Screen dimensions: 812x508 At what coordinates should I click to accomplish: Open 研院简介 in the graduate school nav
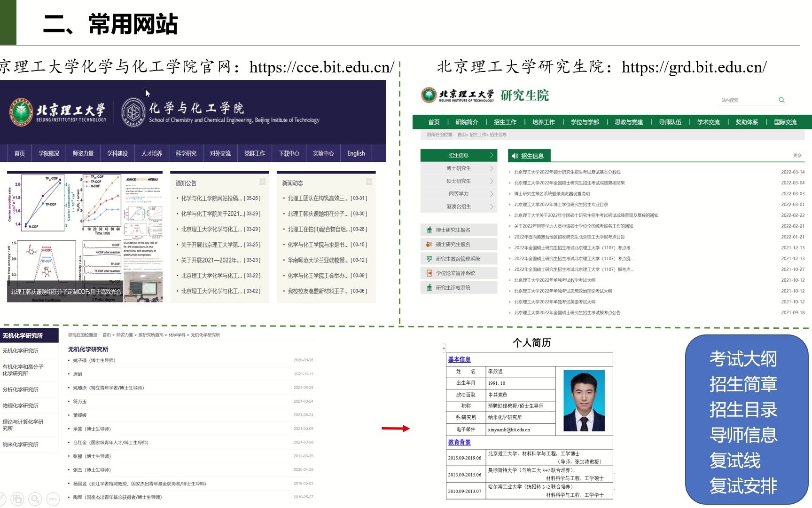pos(467,122)
